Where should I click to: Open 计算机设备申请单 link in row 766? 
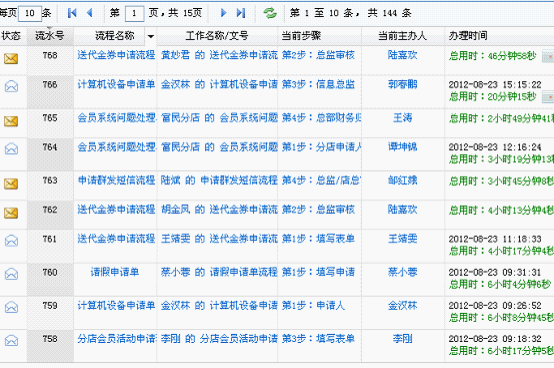click(x=116, y=84)
